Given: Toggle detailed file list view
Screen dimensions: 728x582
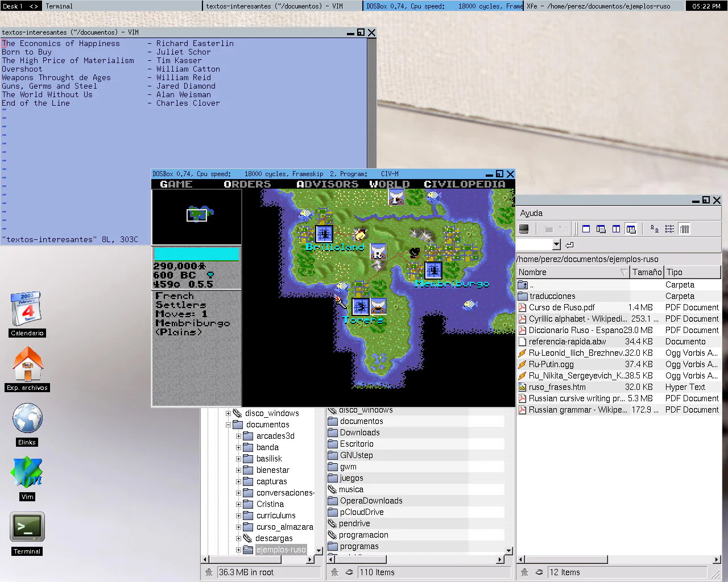Looking at the screenshot, I should pos(684,229).
